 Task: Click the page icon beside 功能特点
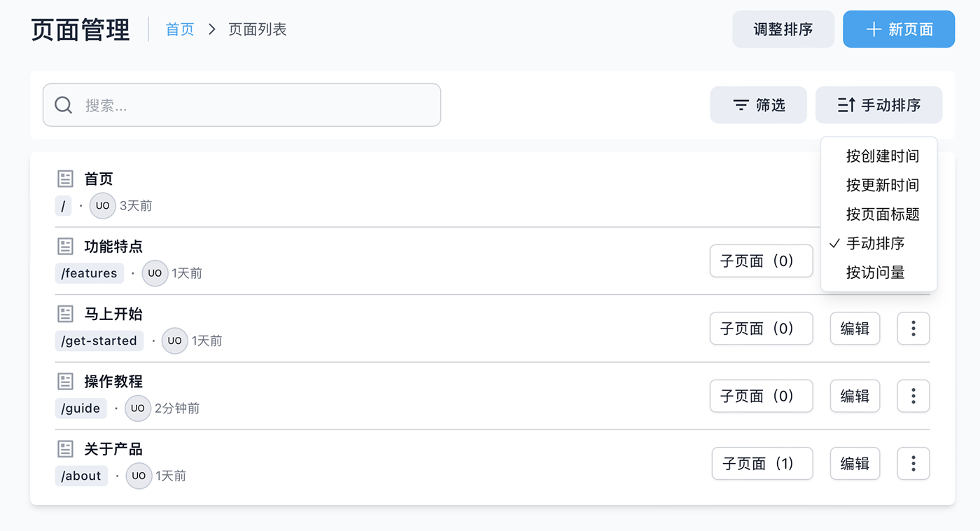(65, 247)
